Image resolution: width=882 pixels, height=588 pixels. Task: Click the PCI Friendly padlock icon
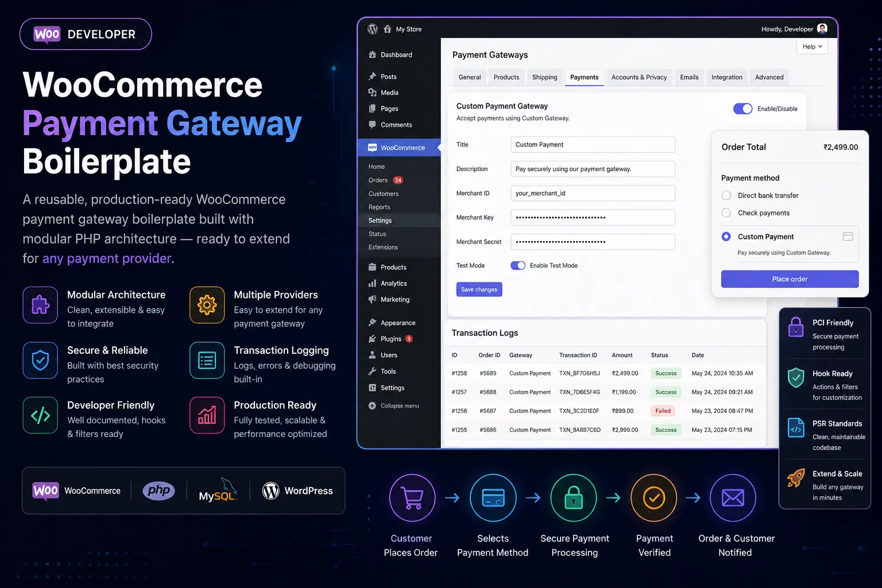point(796,327)
